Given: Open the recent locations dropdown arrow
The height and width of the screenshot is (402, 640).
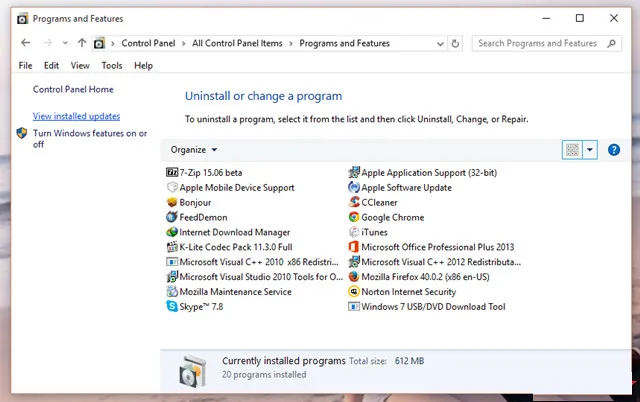Looking at the screenshot, I should (x=65, y=43).
